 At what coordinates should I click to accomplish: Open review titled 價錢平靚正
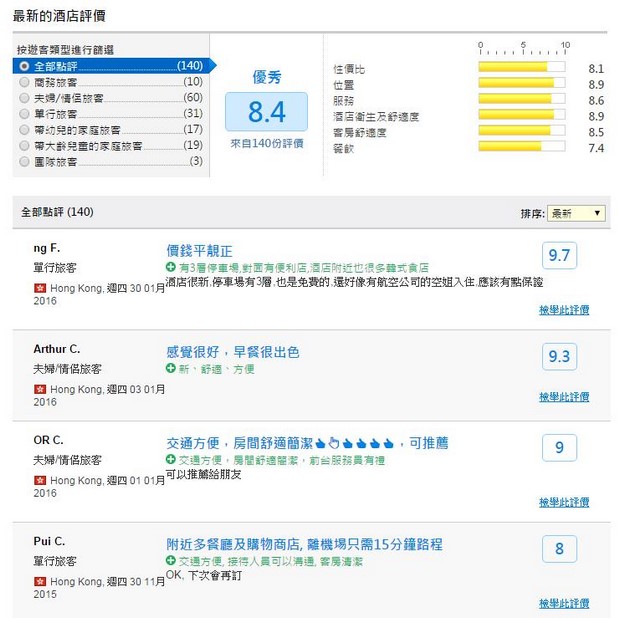(199, 251)
